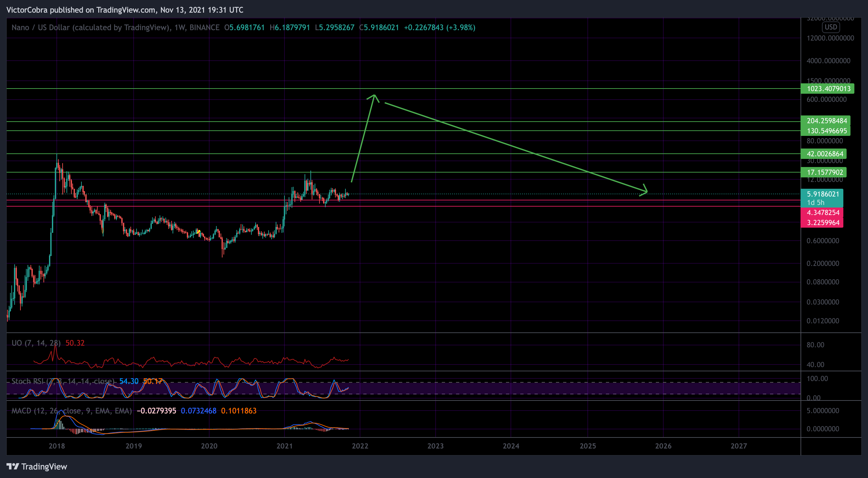Click the MACD signal value 0.1011863
The height and width of the screenshot is (478, 868).
(238, 411)
